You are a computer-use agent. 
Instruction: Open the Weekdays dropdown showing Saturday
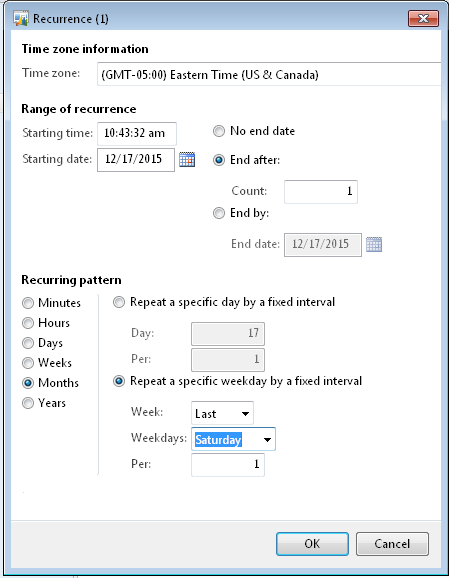(233, 439)
